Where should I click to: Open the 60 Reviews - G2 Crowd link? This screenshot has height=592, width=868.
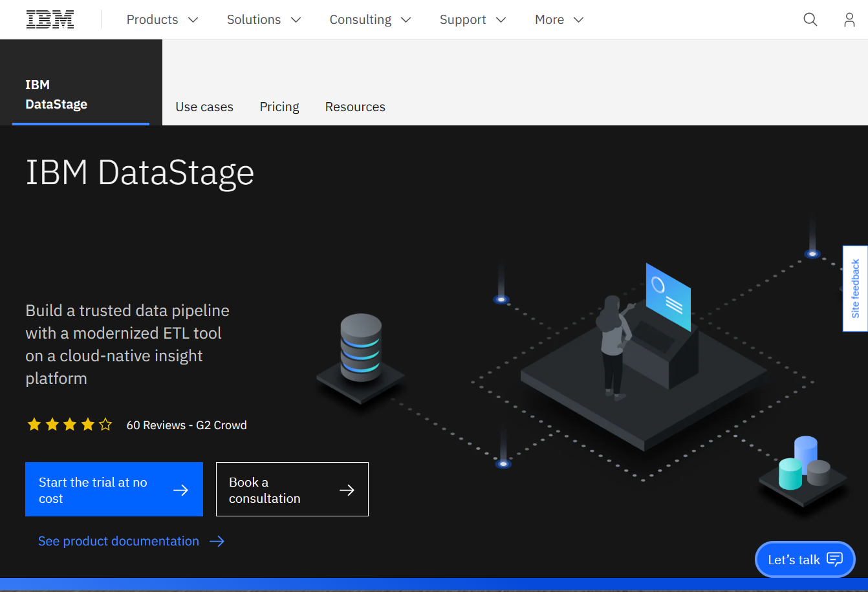pos(186,425)
